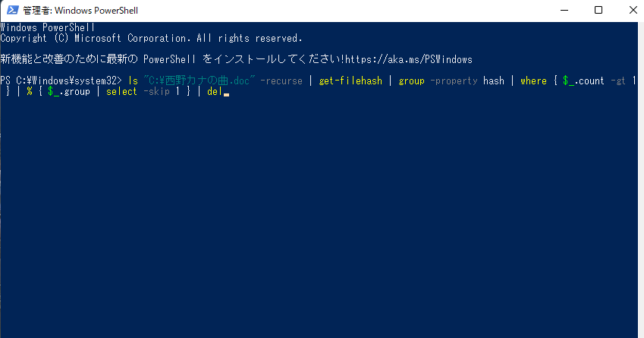
Task: Click the "get-filehash" command
Action: click(x=350, y=81)
